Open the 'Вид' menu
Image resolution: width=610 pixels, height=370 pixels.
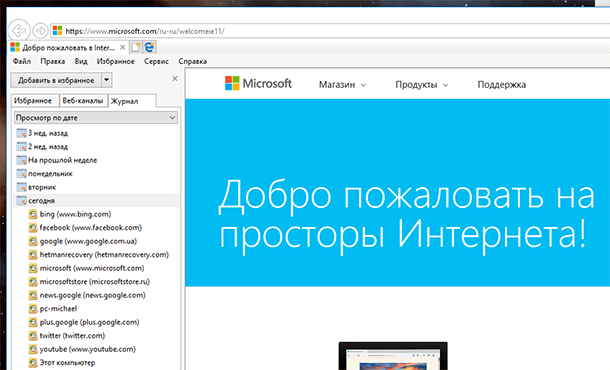coord(81,61)
